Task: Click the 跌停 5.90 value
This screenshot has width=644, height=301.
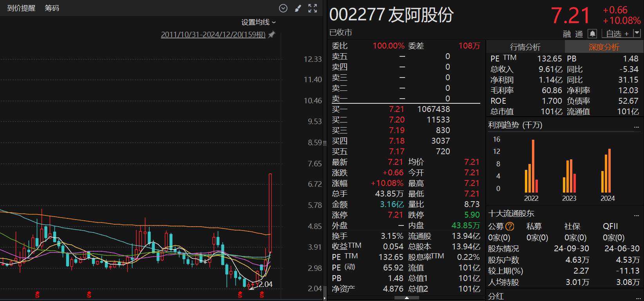Action: tap(472, 215)
